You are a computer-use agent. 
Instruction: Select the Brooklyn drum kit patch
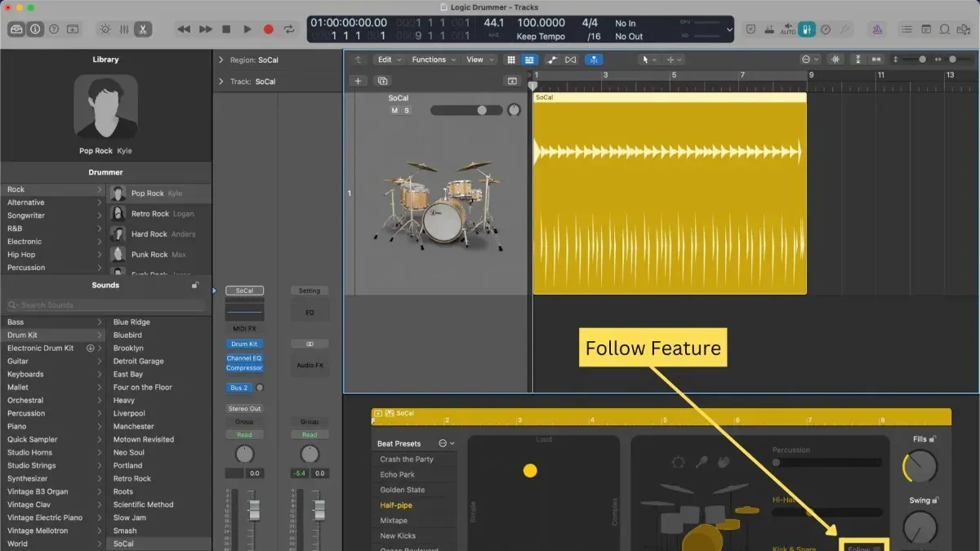(128, 348)
